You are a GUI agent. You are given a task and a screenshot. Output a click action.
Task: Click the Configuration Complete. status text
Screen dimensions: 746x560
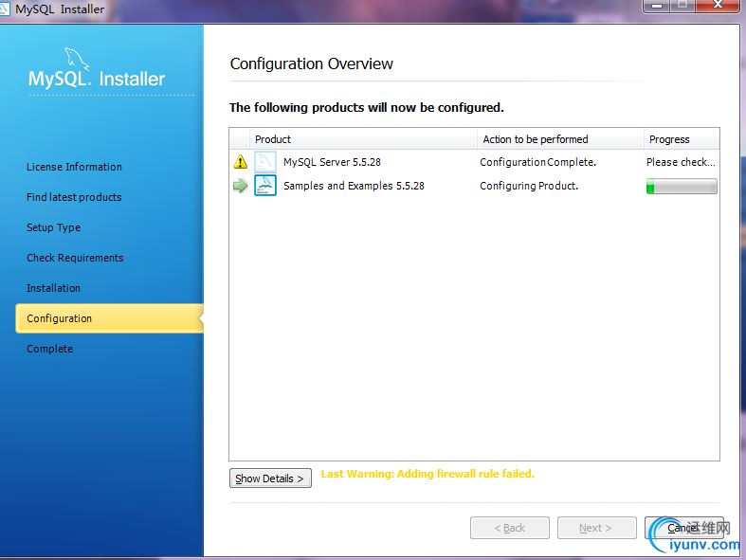(538, 162)
